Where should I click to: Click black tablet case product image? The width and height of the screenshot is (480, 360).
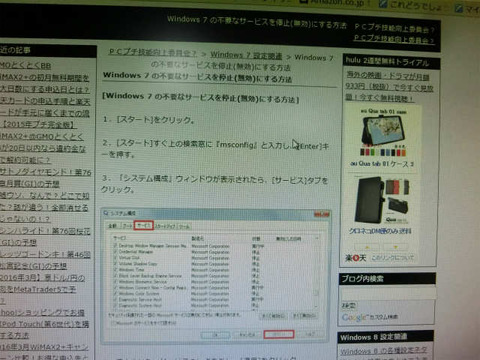383,200
